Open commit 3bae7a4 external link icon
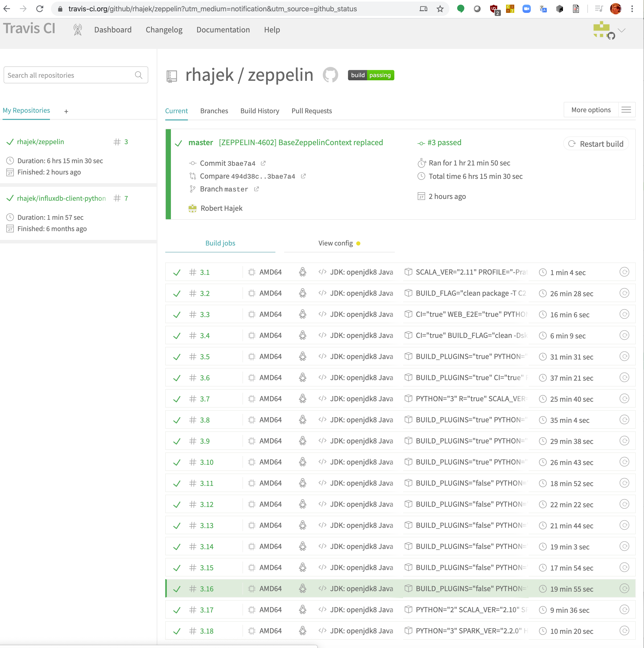Viewport: 644px width, 648px height. (263, 163)
